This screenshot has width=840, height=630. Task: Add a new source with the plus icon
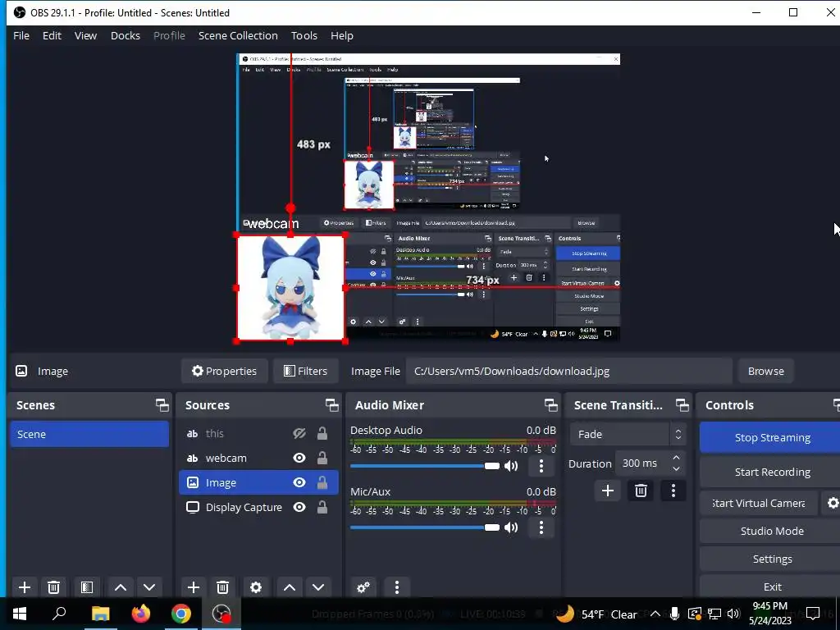click(x=194, y=587)
